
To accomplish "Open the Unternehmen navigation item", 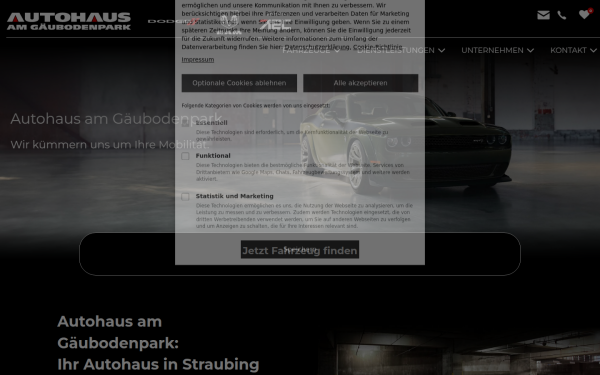I will [492, 51].
